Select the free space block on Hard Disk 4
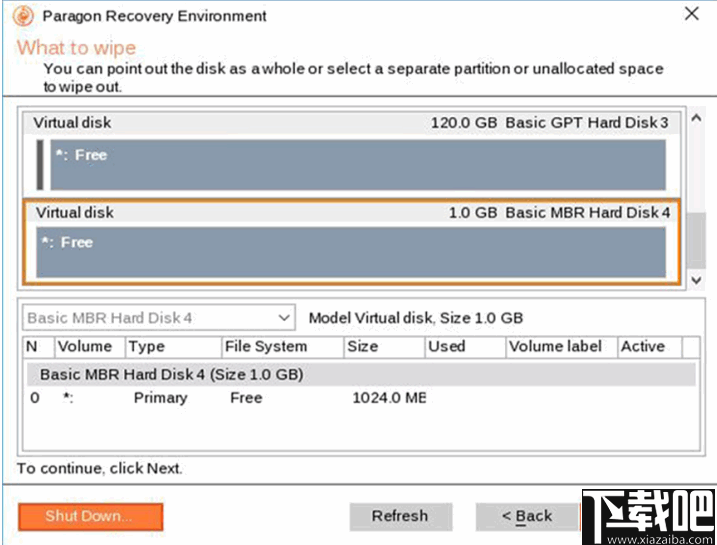The image size is (717, 545). point(351,252)
